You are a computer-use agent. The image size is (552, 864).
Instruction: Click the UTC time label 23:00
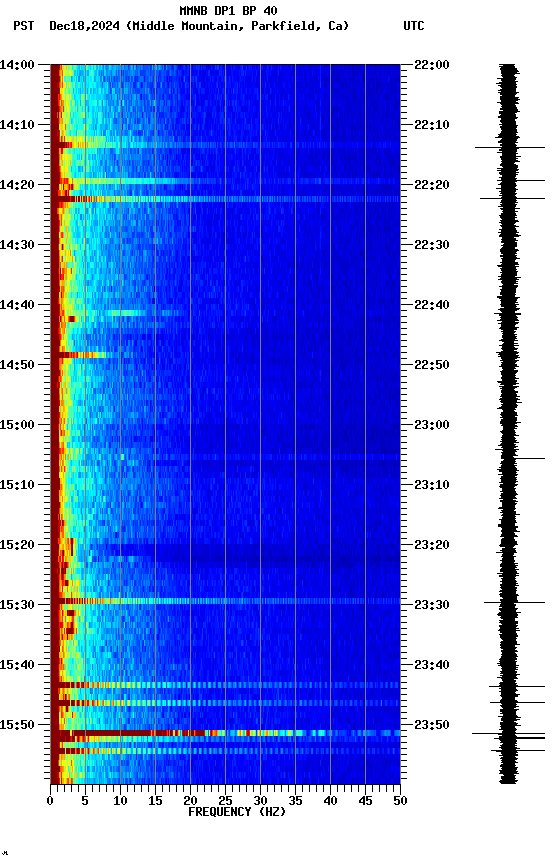(x=432, y=425)
